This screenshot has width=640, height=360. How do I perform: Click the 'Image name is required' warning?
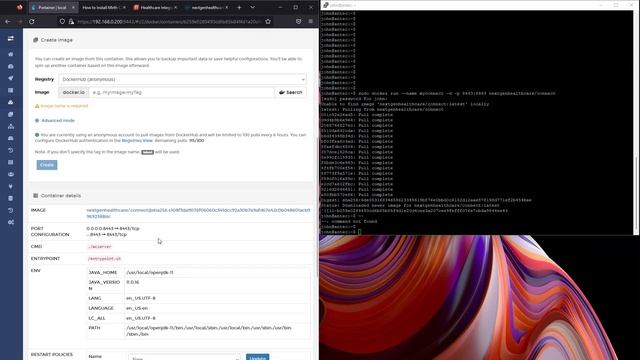(x=64, y=106)
